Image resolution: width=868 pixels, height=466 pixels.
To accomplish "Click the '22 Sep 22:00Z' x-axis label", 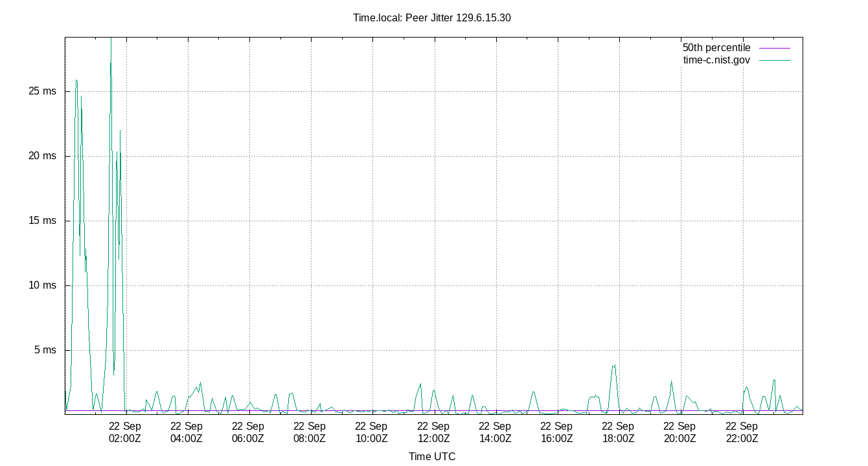I will [x=742, y=432].
